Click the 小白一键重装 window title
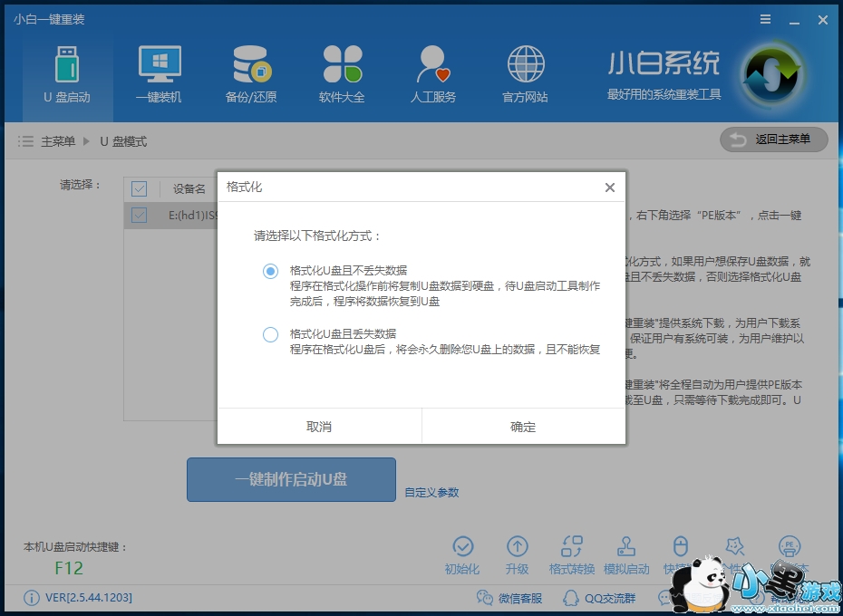 point(50,19)
